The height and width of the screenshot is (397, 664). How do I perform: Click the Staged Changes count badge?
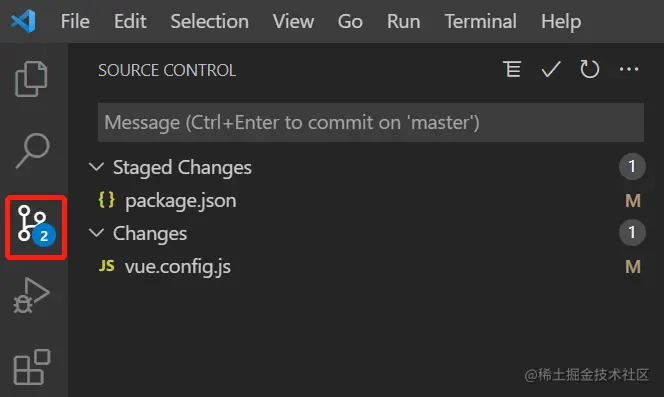(632, 167)
